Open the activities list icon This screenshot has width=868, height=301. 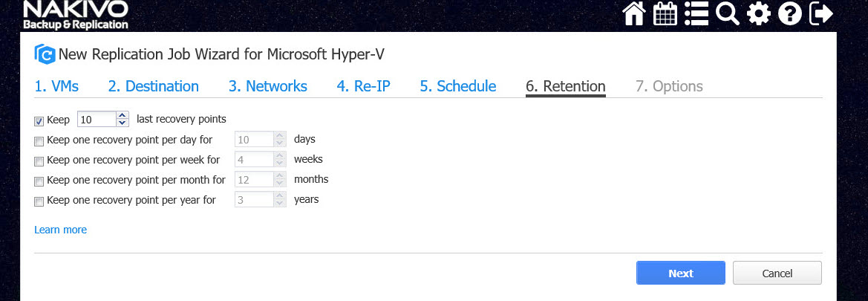click(696, 14)
